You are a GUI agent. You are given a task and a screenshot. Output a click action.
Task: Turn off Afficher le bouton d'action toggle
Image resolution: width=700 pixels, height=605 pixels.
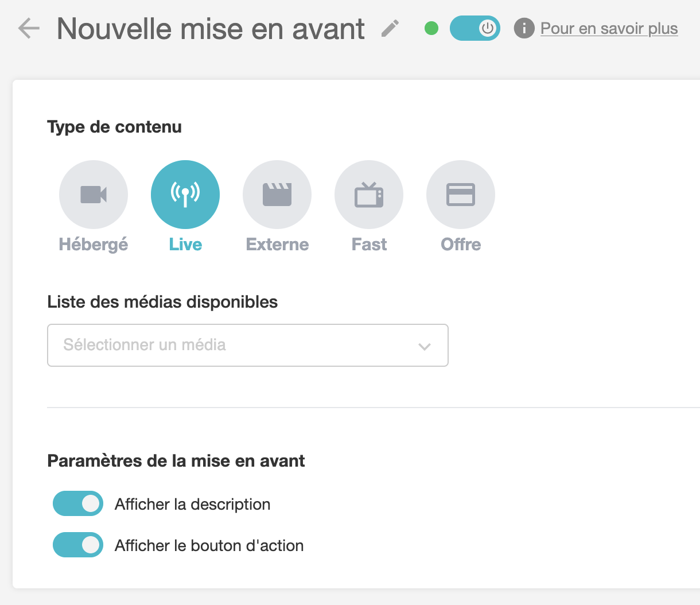click(x=78, y=545)
